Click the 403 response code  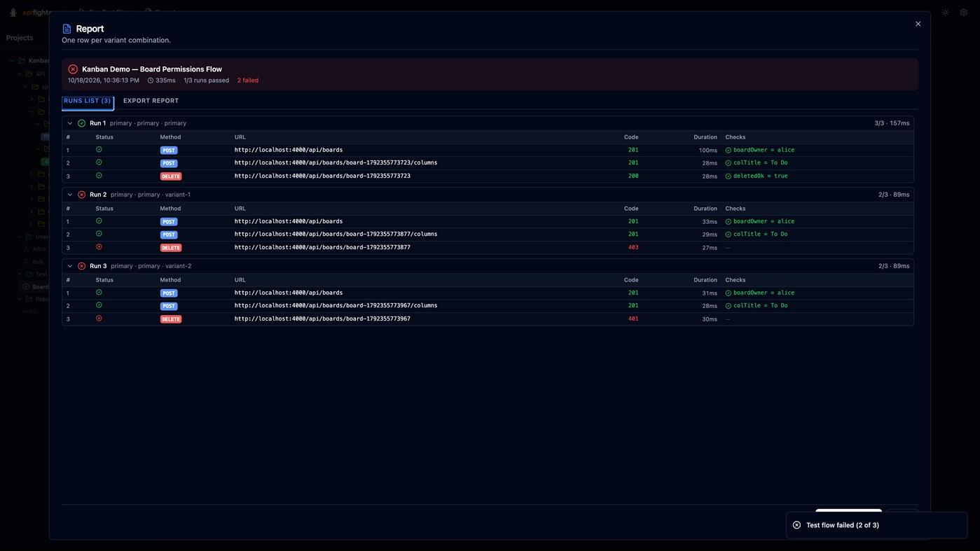[633, 247]
